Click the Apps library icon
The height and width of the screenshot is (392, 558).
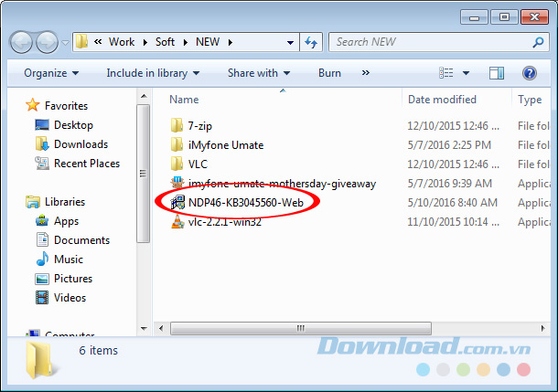pos(42,221)
